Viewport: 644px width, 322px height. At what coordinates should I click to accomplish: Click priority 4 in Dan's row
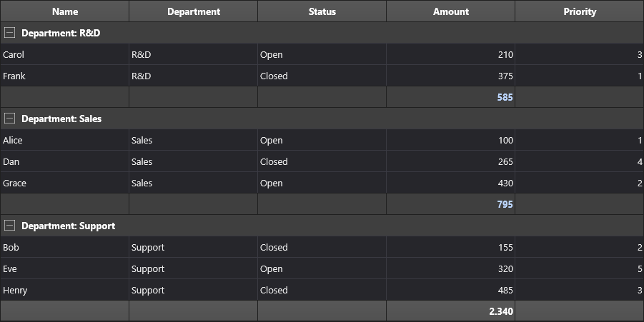(580, 161)
